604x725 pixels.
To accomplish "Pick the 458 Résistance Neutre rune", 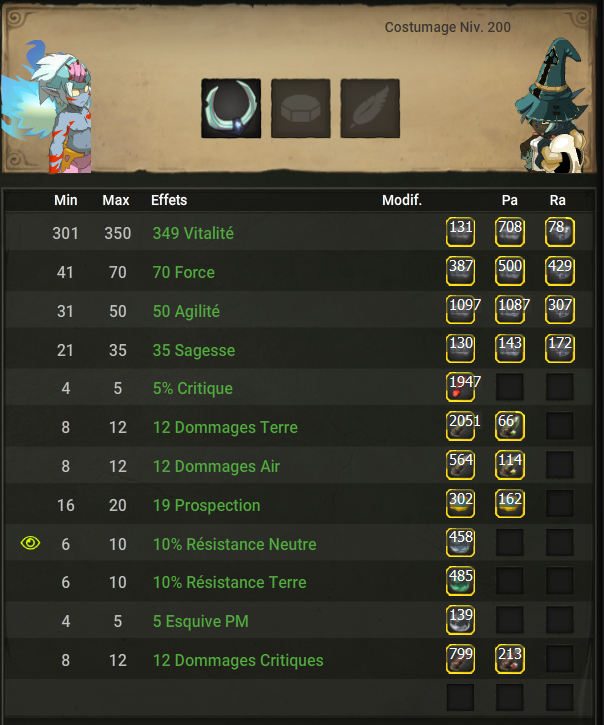I will [461, 542].
